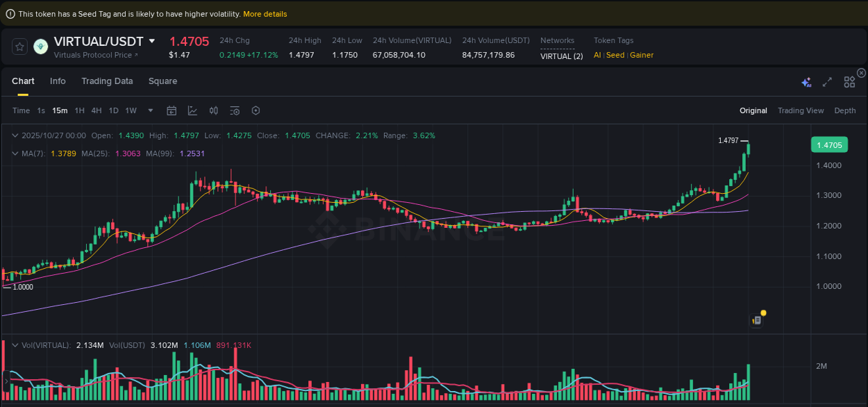Launch the Binance AI analysis icon
The image size is (868, 407).
[x=806, y=82]
